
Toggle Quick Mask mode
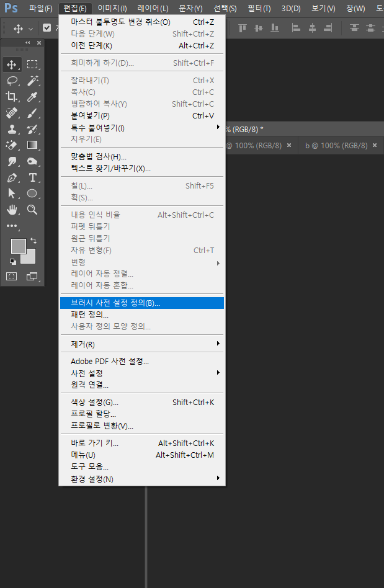pos(12,277)
